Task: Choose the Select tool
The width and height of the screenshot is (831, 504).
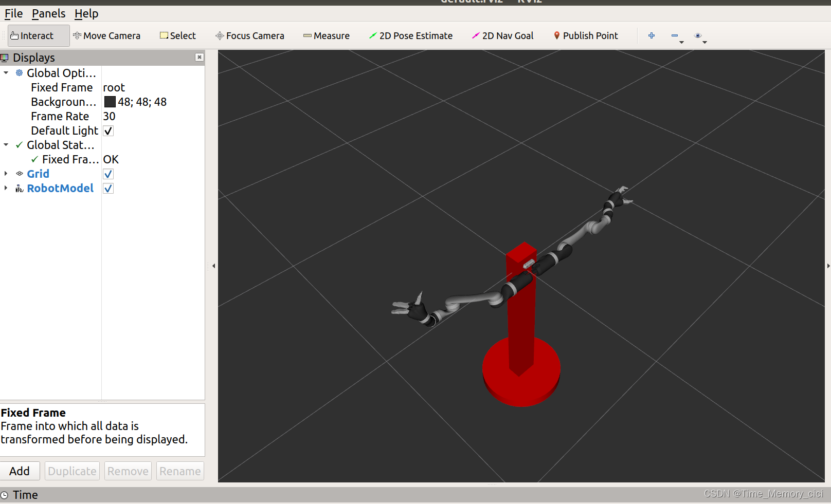Action: pyautogui.click(x=178, y=35)
